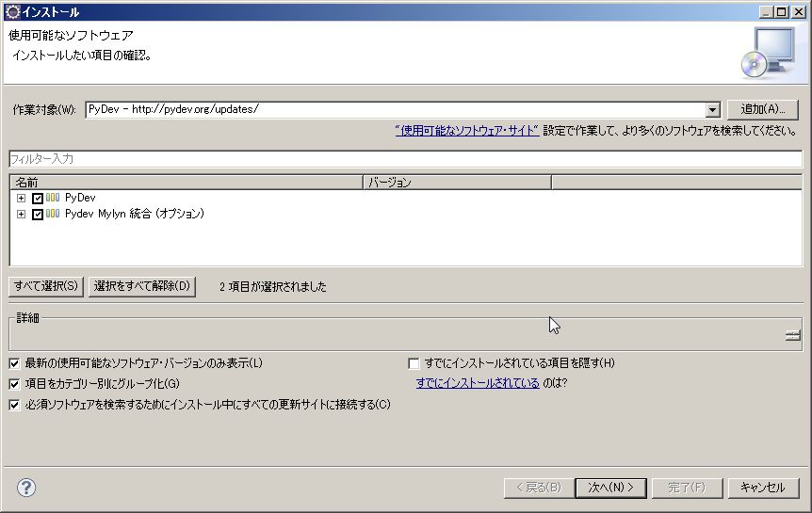Viewport: 812px width, 513px height.
Task: Select Pydev Mylyn 統合 (オプション) row text
Action: [135, 214]
